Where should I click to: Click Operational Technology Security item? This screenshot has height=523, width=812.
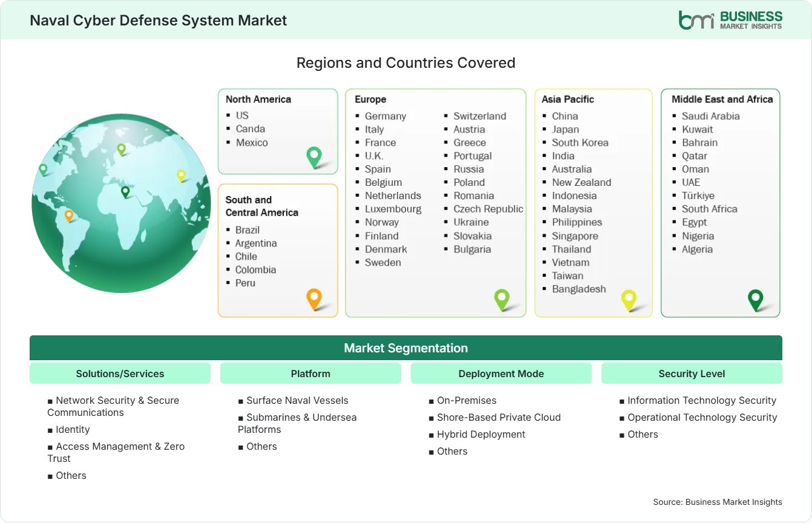(702, 418)
